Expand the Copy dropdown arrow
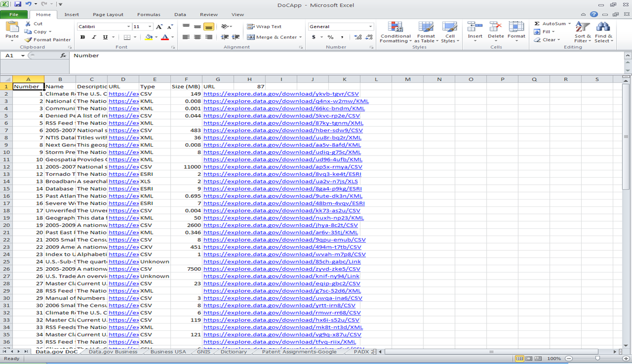Viewport: 632px width, 364px height. 50,32
